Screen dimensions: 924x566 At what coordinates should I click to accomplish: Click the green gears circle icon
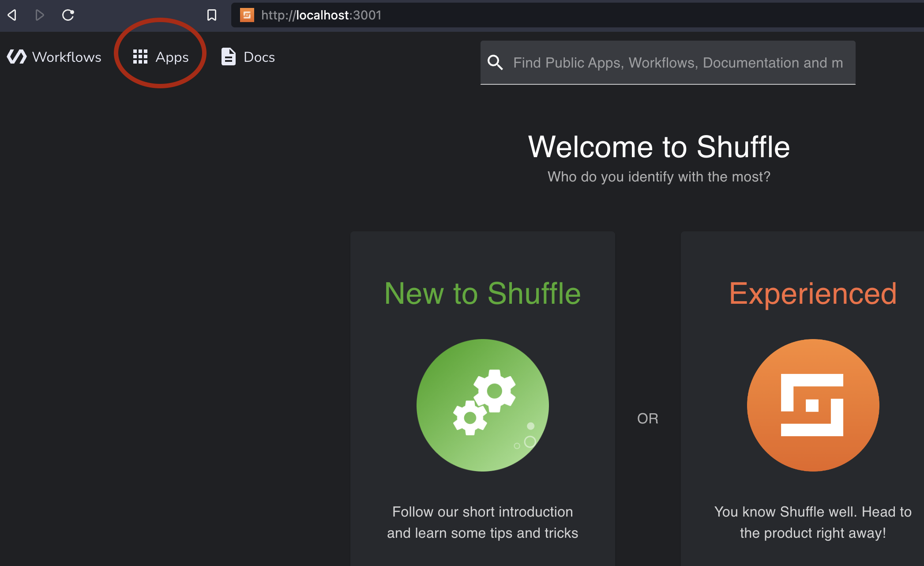tap(482, 405)
